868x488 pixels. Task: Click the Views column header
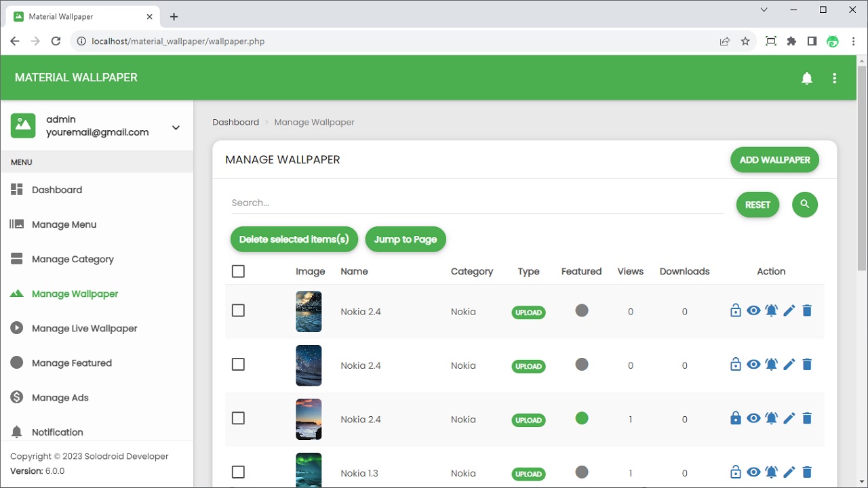630,271
